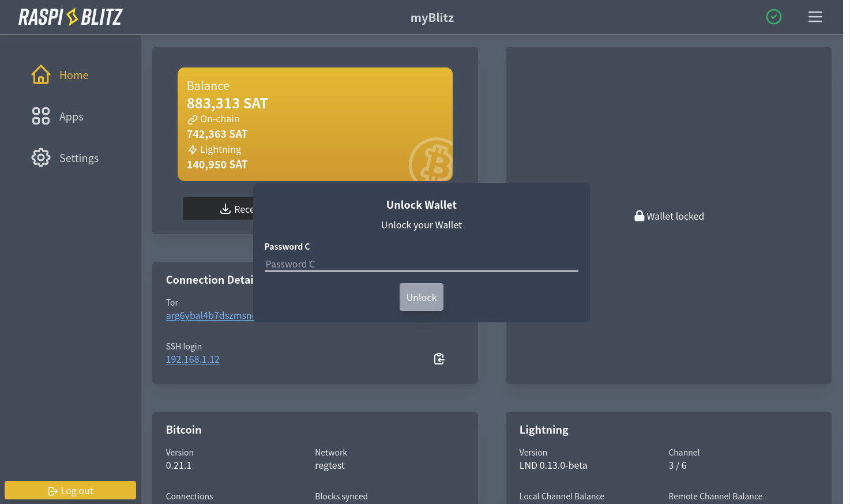Click the 140,950 SAT lightning amount
Screen dimensions: 850x504
coord(217,164)
